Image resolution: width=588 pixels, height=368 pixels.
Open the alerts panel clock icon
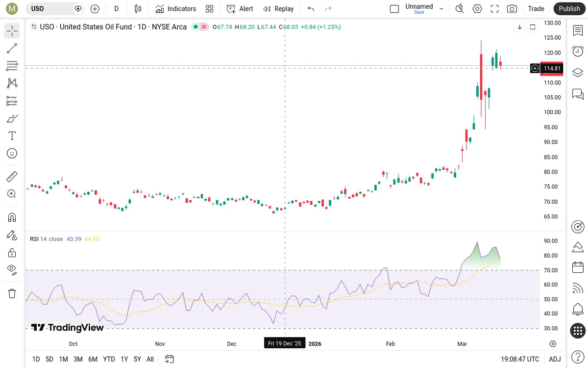[578, 51]
